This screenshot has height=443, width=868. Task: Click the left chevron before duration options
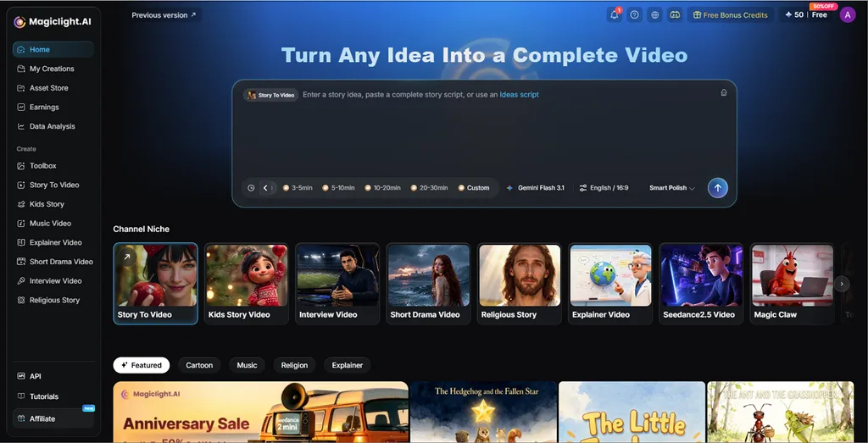click(x=265, y=188)
